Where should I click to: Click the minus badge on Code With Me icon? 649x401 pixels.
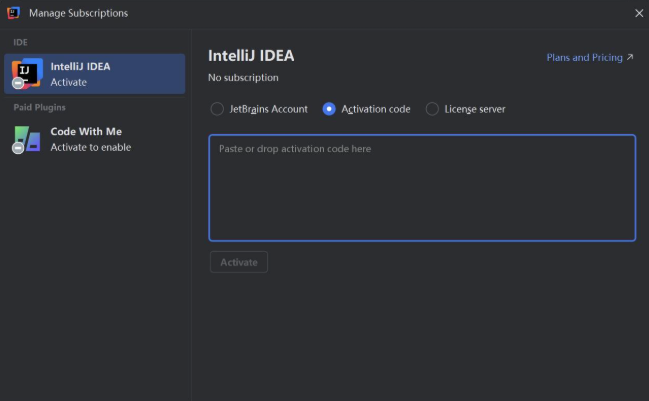[18, 148]
